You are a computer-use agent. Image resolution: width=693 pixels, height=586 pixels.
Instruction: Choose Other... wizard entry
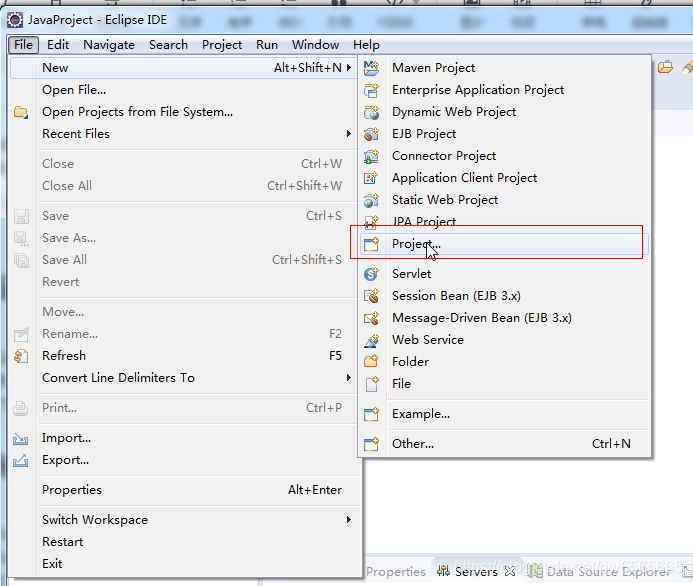coord(504,444)
